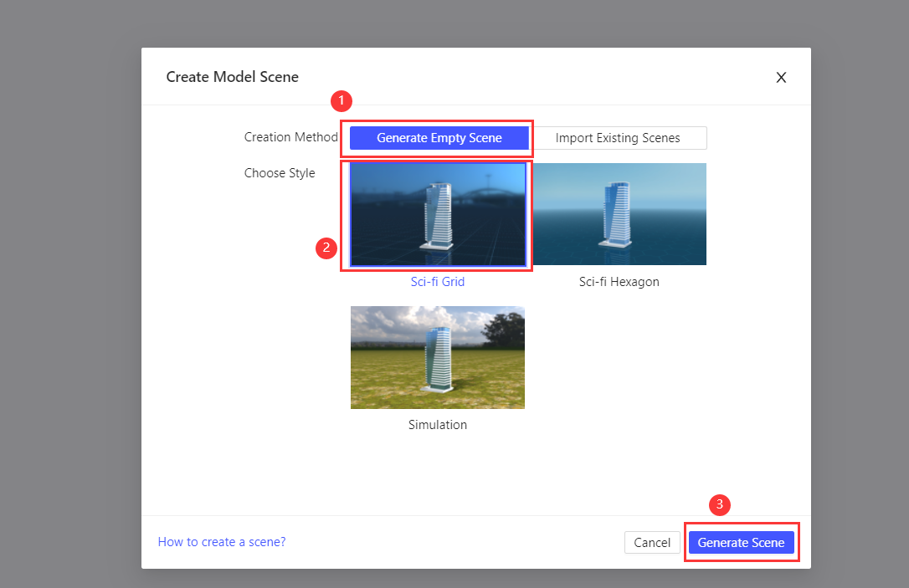Click the Simulation caption below the thumbnail
This screenshot has height=588, width=909.
437,424
